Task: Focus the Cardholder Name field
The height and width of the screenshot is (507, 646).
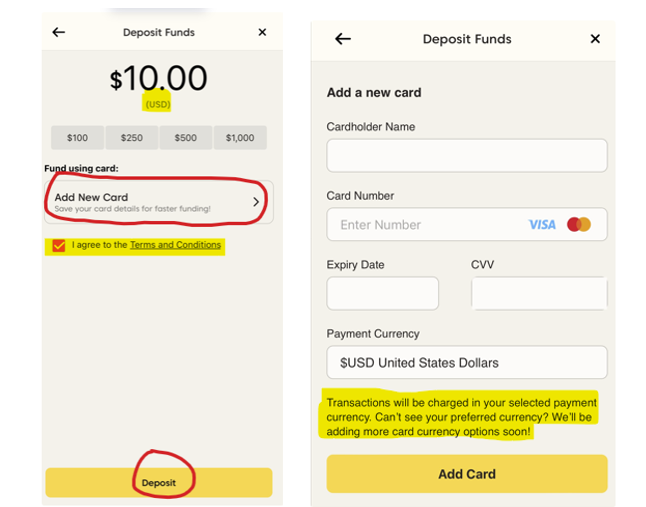Action: 466,155
